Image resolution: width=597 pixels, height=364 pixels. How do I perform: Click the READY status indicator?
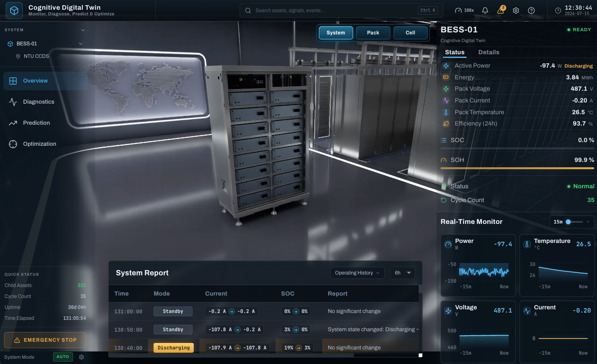(x=579, y=30)
